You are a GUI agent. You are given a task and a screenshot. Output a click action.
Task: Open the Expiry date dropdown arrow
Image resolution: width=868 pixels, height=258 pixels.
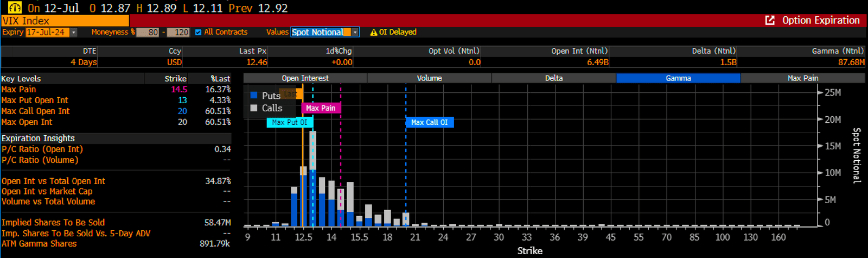click(x=74, y=33)
